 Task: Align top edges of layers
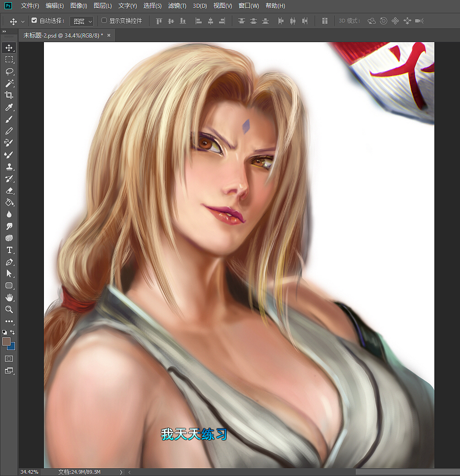[159, 21]
